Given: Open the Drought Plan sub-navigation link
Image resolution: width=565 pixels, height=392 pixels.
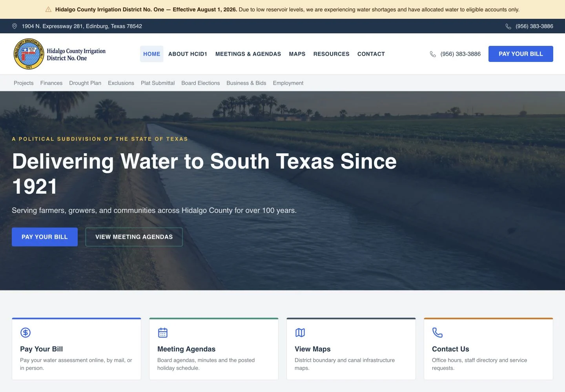Looking at the screenshot, I should (x=85, y=83).
